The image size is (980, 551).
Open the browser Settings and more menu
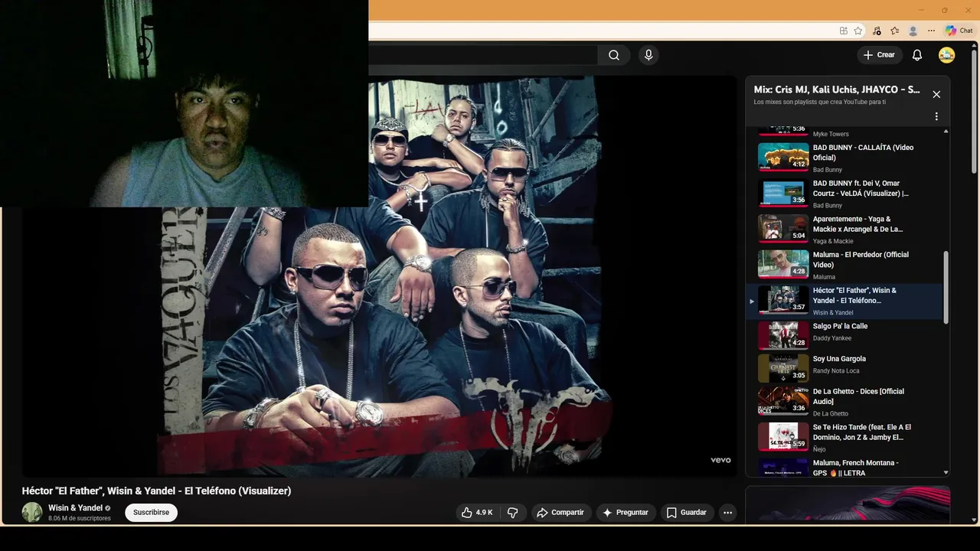pyautogui.click(x=931, y=31)
